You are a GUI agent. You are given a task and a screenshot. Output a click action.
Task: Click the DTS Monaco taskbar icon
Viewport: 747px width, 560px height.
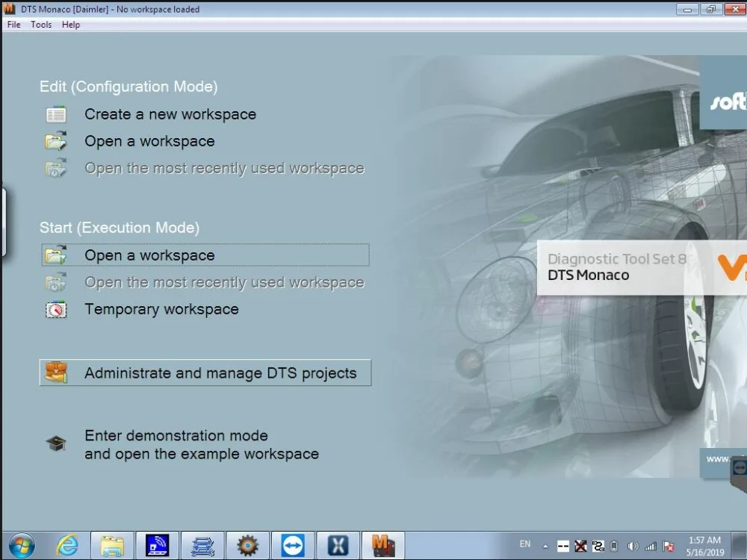click(383, 546)
